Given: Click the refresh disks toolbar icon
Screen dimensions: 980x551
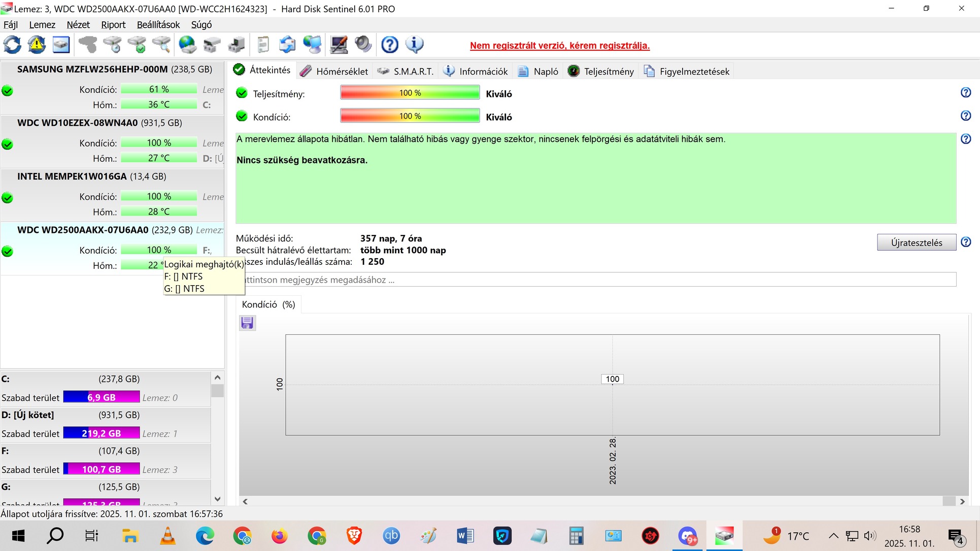Looking at the screenshot, I should tap(12, 45).
